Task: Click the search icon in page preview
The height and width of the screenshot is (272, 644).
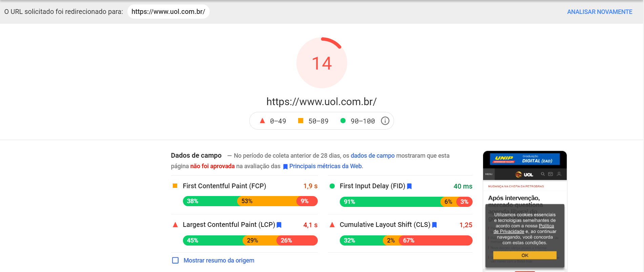Action: pos(543,174)
